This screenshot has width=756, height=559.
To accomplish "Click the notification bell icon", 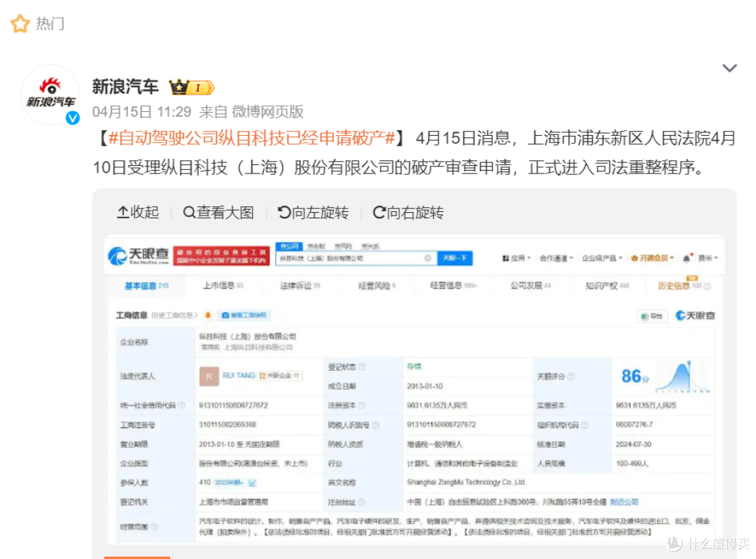I will click(687, 258).
